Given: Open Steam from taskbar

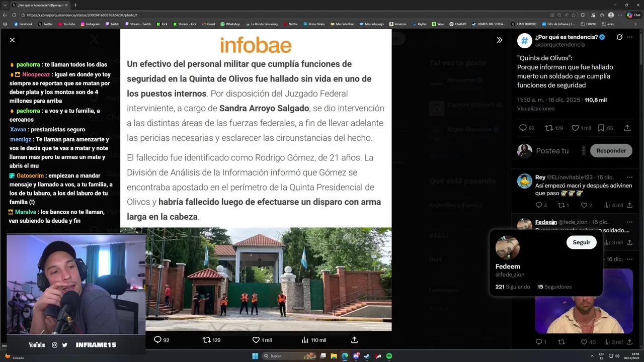Looking at the screenshot, I should 367,356.
